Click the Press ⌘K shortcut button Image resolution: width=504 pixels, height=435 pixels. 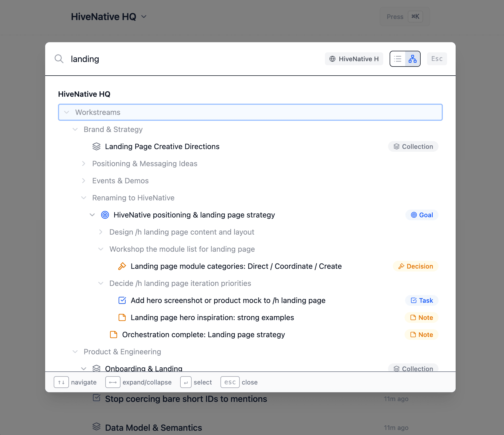click(x=405, y=17)
